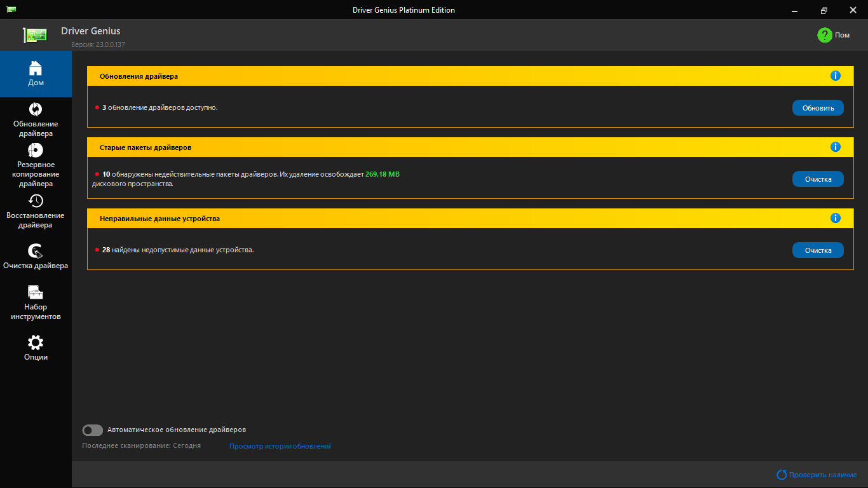Click Очистка button for invalid device data

[818, 250]
